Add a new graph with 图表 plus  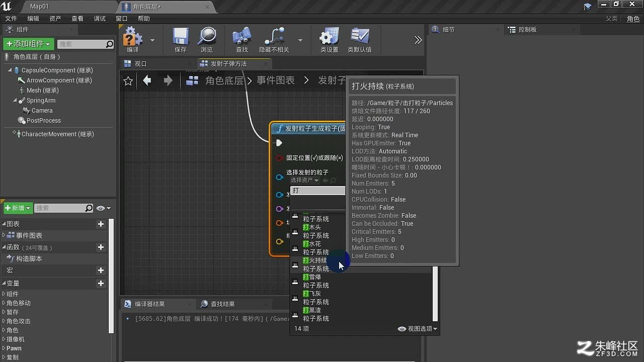pyautogui.click(x=101, y=224)
